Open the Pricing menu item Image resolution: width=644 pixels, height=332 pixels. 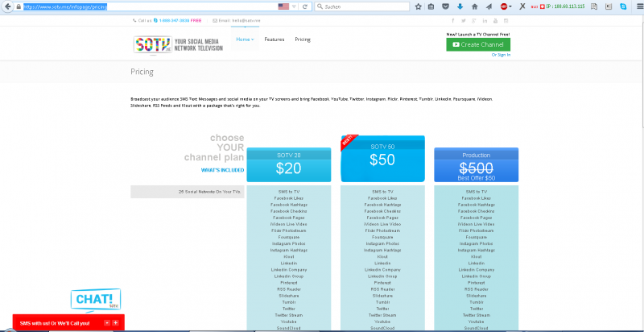pos(303,39)
